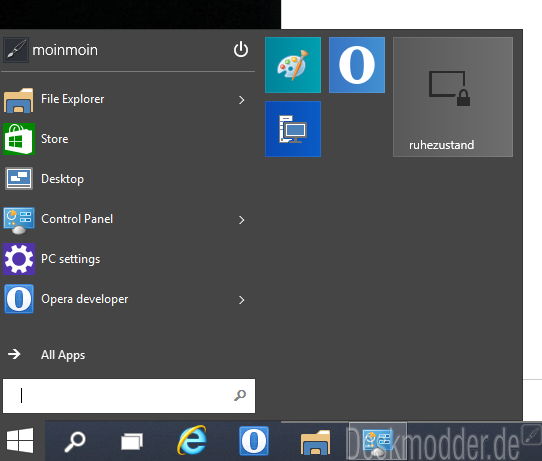Open the blue remote desktop computer tile
The image size is (542, 461).
(293, 129)
